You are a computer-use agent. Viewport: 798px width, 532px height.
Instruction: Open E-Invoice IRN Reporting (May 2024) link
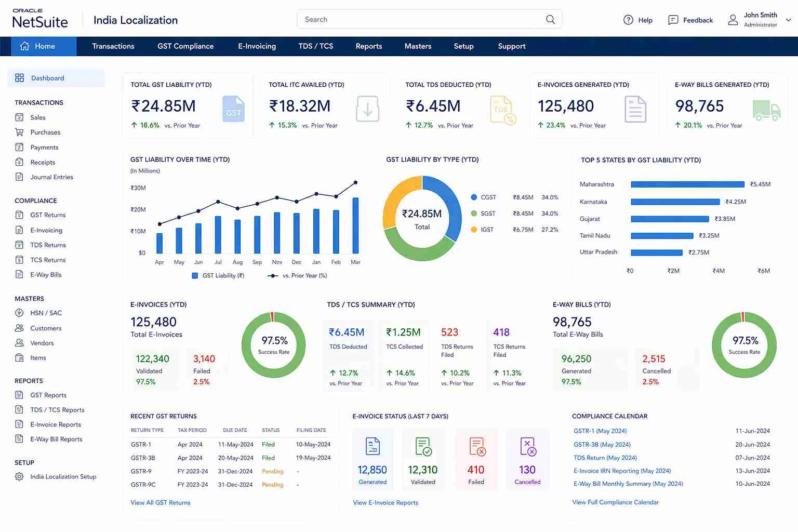622,471
